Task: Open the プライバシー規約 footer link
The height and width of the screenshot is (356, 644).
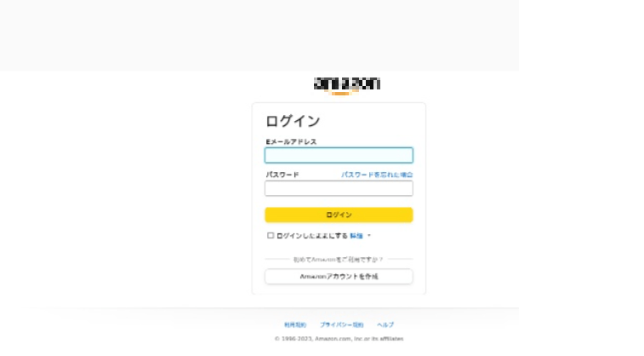Action: (x=341, y=324)
